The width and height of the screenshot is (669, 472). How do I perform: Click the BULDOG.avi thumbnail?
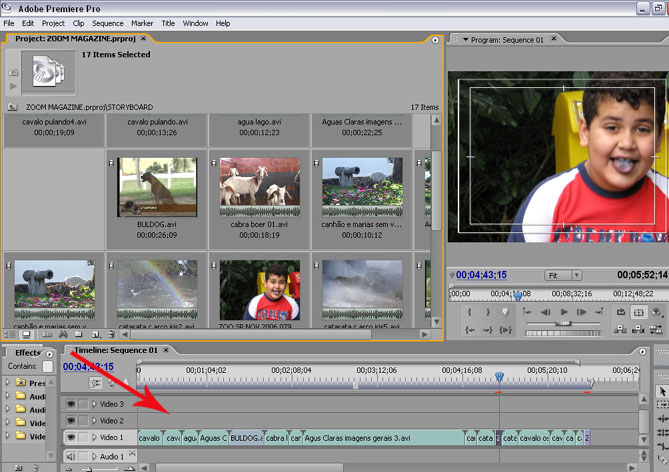point(157,186)
